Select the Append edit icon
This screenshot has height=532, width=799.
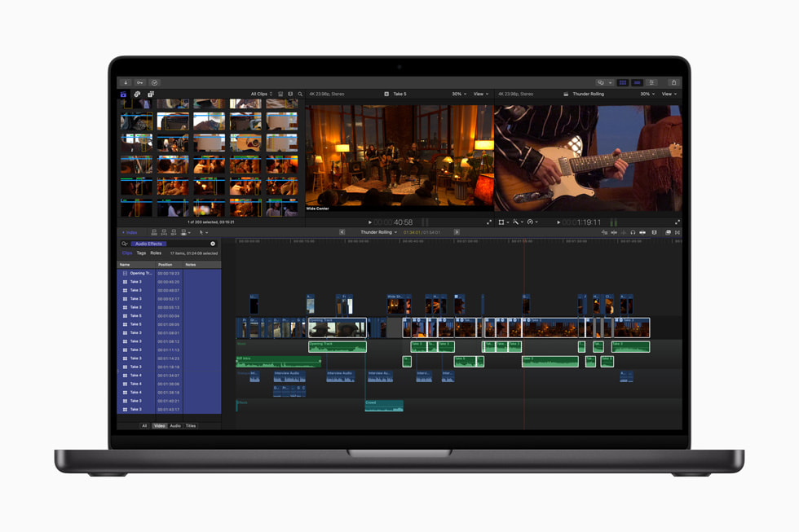point(172,232)
